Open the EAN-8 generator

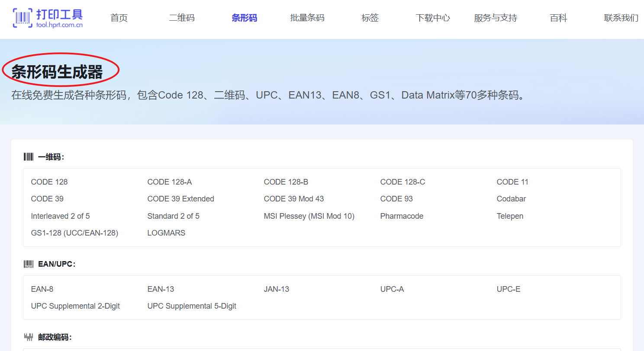42,289
